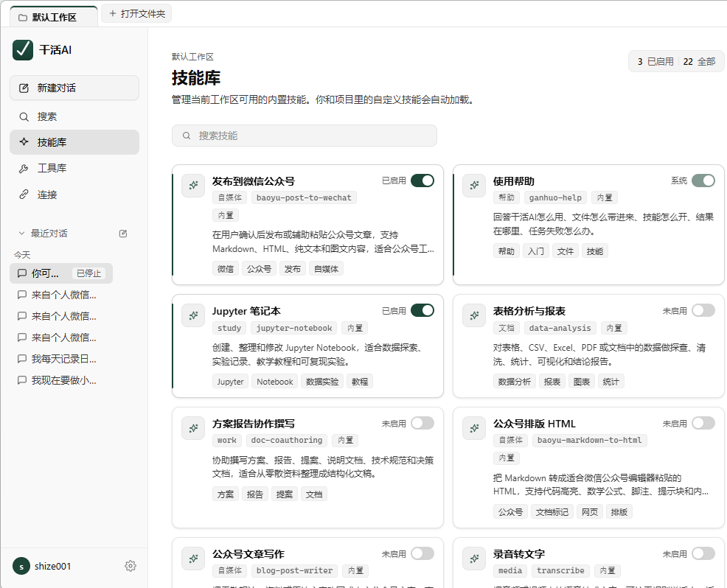Click the 文档标记 keyword tag
The image size is (727, 588).
pyautogui.click(x=552, y=512)
